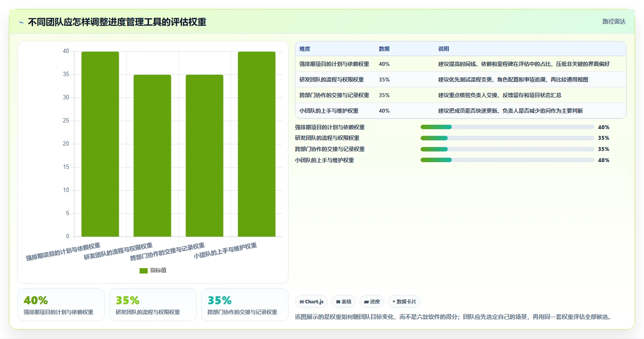Click the description starting 建议重点核验负责人交接
The image size is (644, 339).
(x=500, y=95)
